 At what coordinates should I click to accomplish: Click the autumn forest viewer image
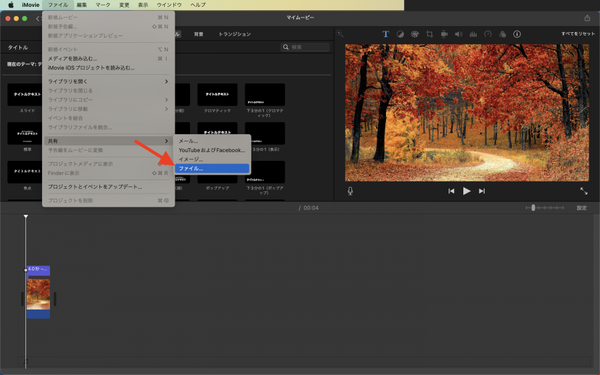click(x=467, y=113)
